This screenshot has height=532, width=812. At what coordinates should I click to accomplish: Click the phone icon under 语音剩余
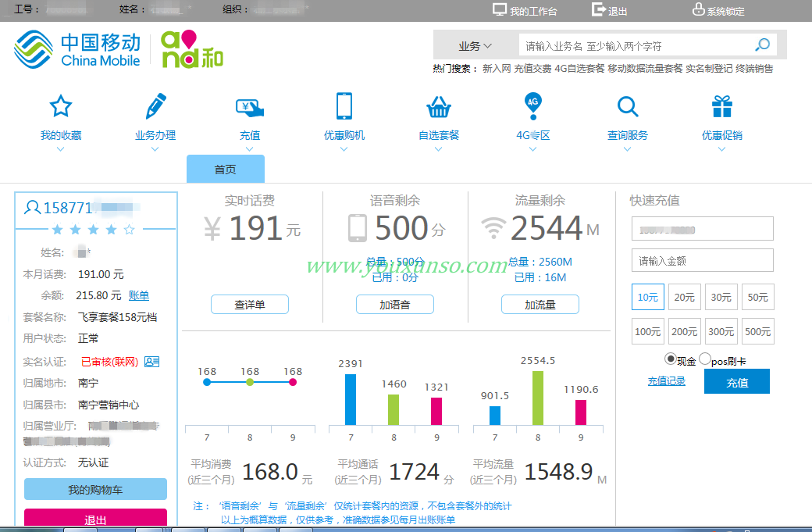[x=358, y=228]
